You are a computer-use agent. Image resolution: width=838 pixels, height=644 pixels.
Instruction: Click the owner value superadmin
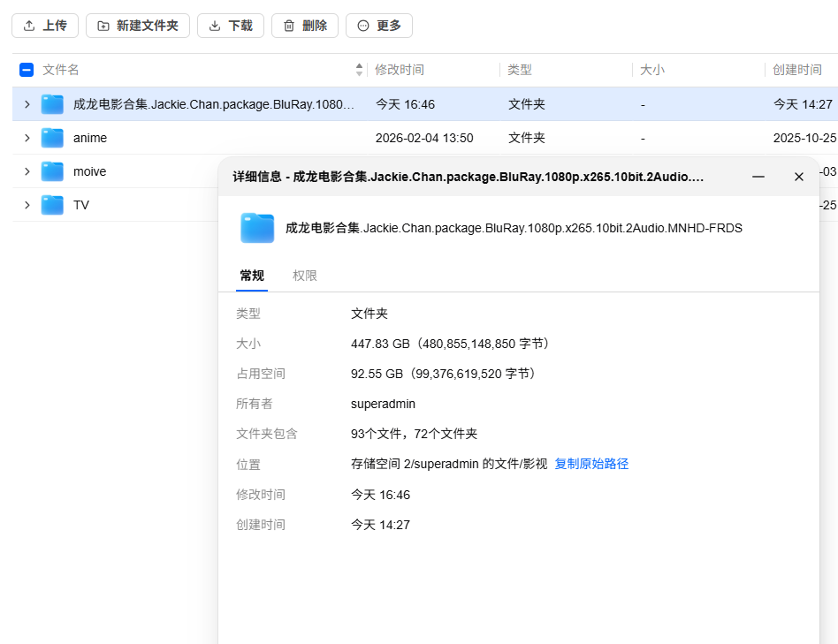[383, 404]
